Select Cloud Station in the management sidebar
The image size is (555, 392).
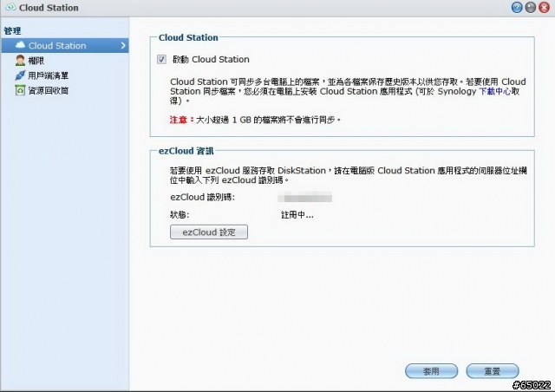coord(65,45)
